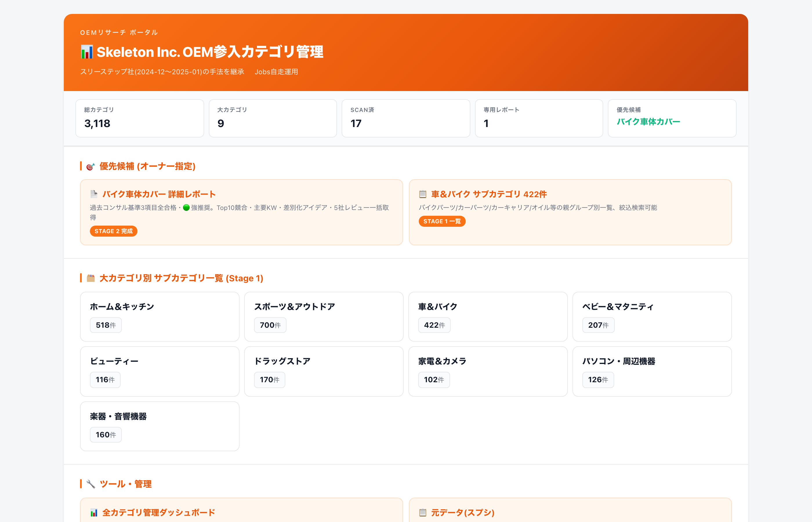Click the clipboard icon on 車&バイク サブカテゴリ card

pyautogui.click(x=423, y=194)
